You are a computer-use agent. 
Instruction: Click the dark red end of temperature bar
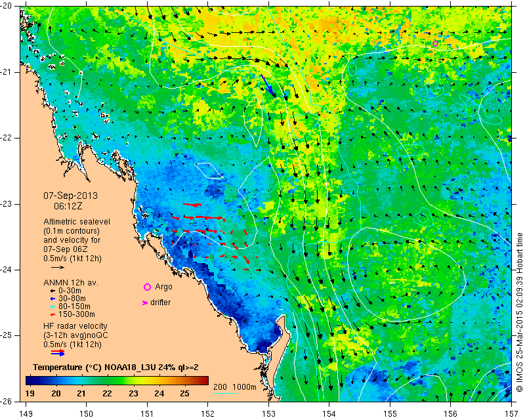point(205,381)
